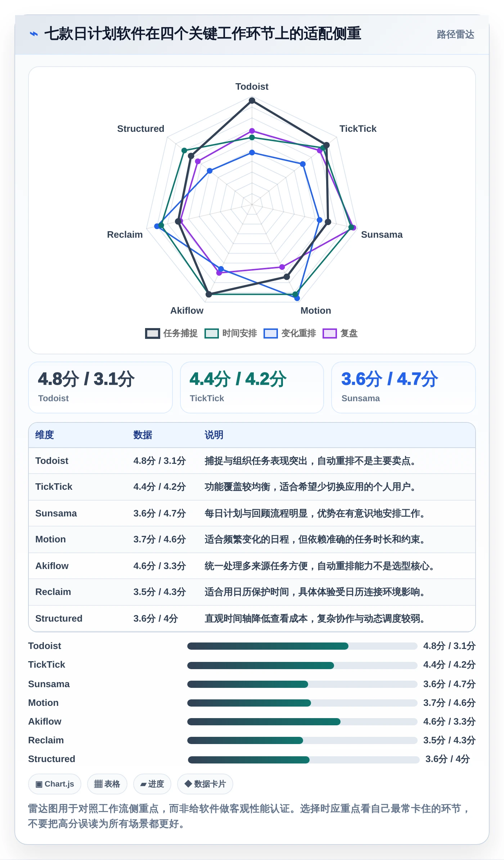Image resolution: width=504 pixels, height=860 pixels.
Task: Click the Akiflow progress bar
Action: tap(302, 722)
